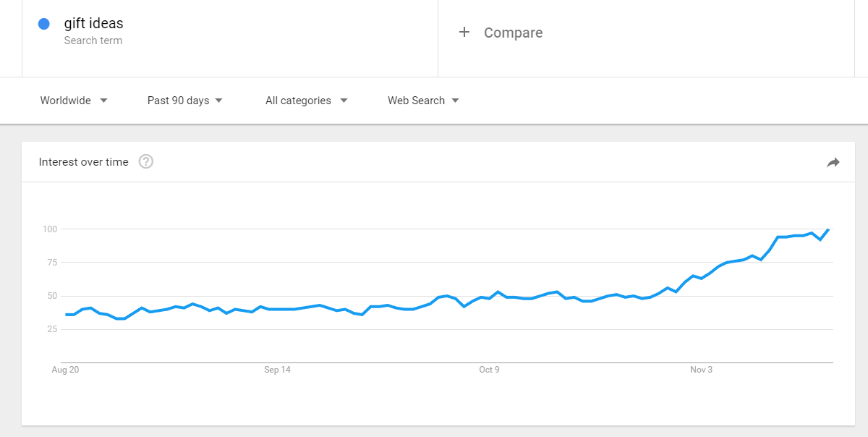Click the 75 y-axis value
The image size is (868, 437).
click(51, 263)
